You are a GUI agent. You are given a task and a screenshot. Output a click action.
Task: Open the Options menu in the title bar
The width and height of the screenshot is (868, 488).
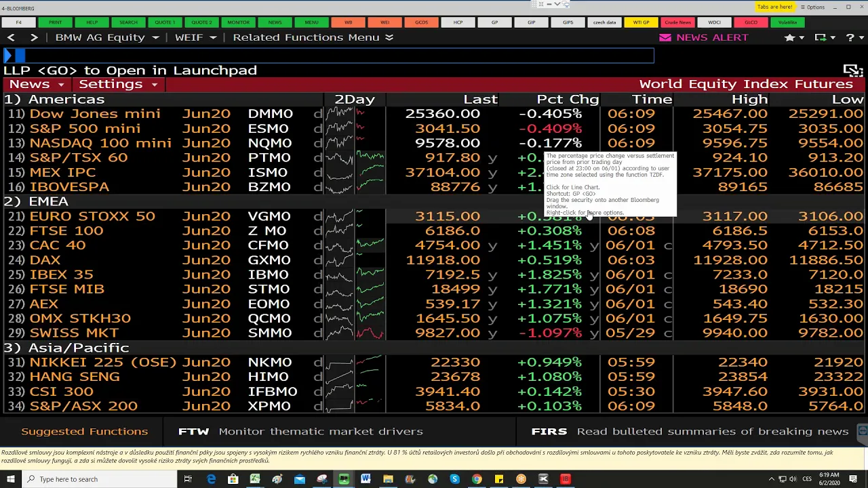[812, 7]
